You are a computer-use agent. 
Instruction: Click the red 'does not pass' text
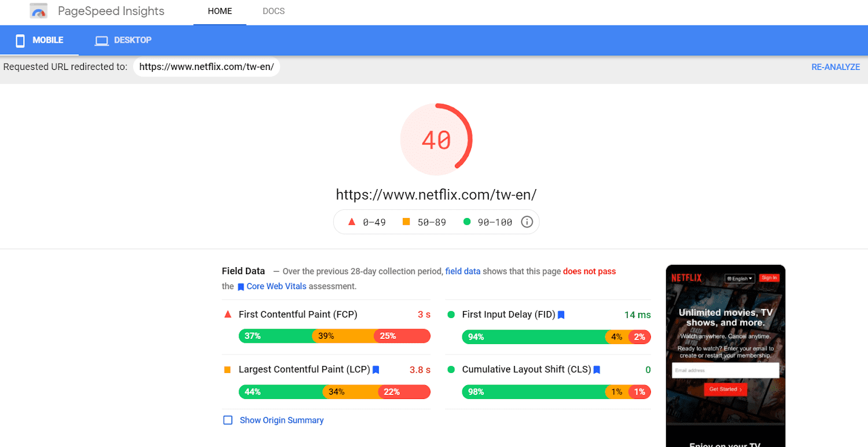click(590, 271)
